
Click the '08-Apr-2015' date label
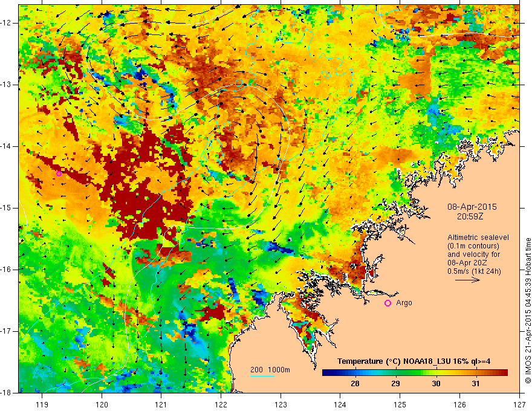click(x=472, y=207)
